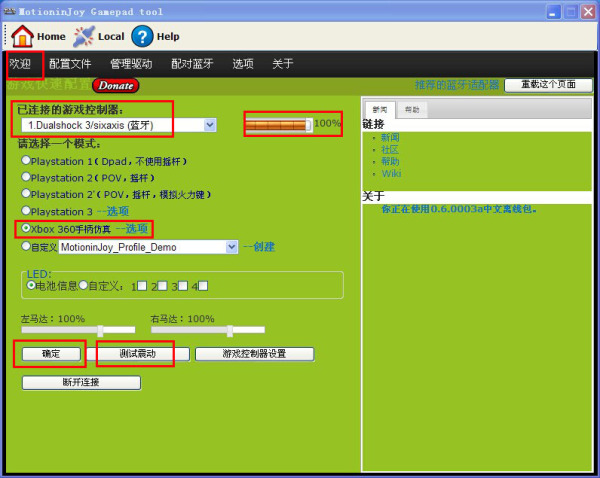Click the 左马达 left motor slider
Screen dimensions: 600x478
(100, 330)
